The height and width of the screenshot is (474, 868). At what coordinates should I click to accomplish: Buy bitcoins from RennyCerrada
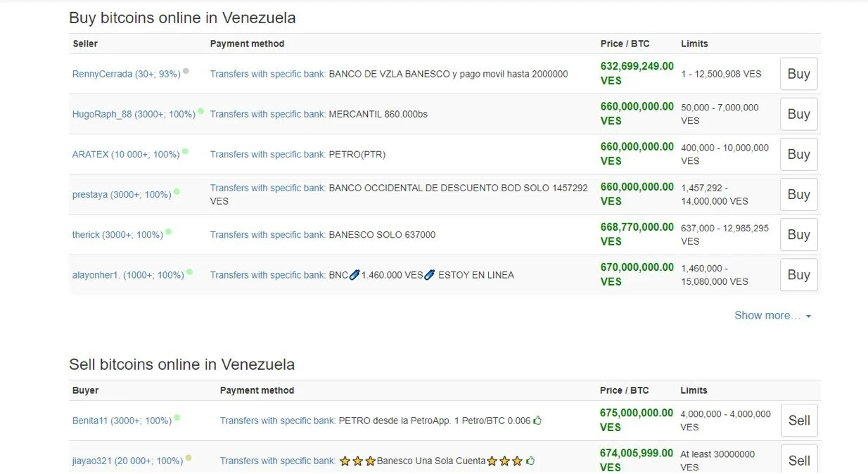click(798, 74)
